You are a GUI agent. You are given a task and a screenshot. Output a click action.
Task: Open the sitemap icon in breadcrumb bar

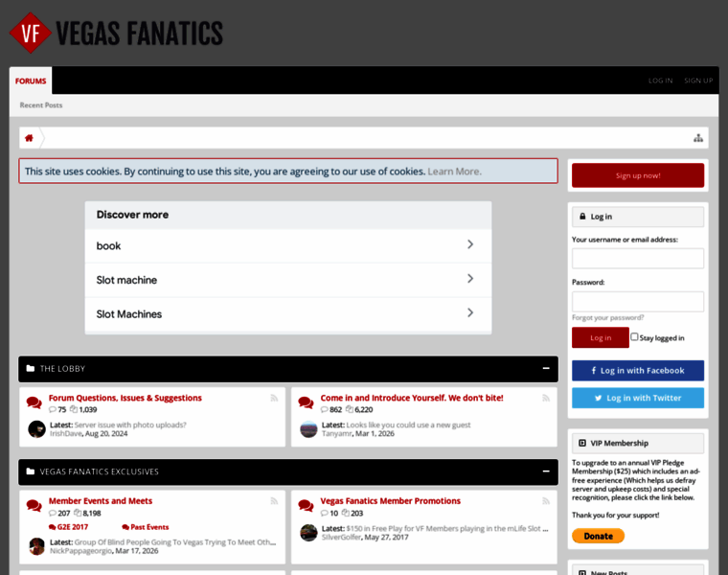pos(697,138)
